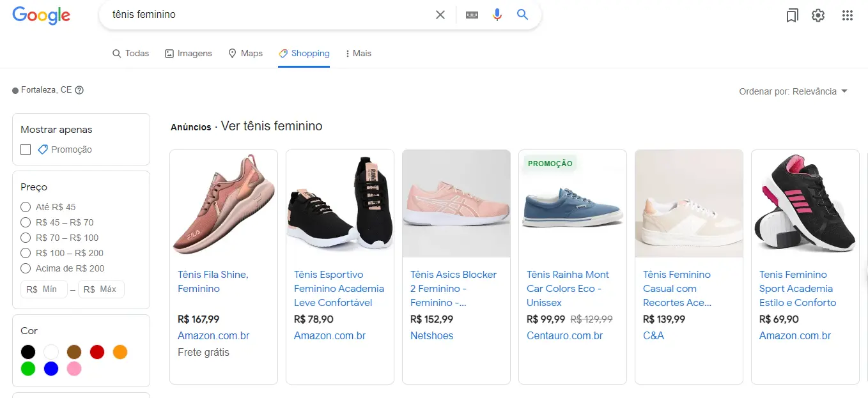The height and width of the screenshot is (398, 868).
Task: Expand the Mais menu
Action: (358, 54)
